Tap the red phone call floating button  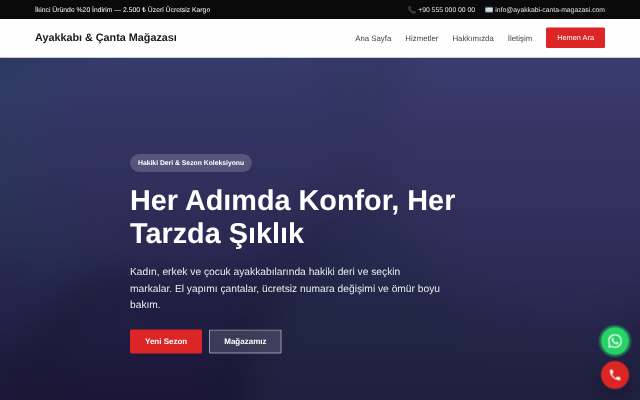[615, 375]
